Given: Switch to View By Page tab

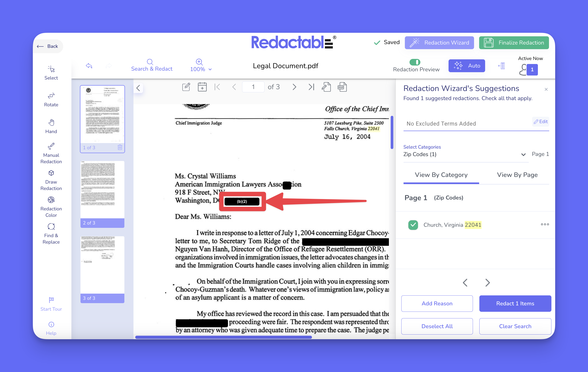Looking at the screenshot, I should [517, 175].
